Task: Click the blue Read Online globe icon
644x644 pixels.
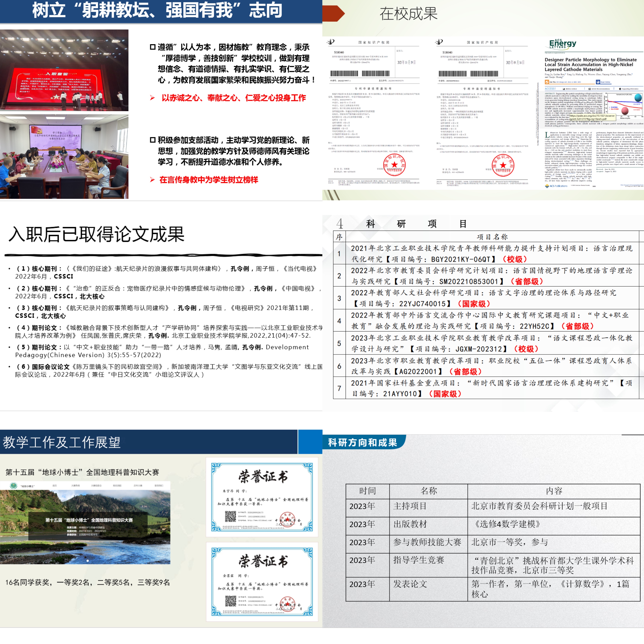Action: (598, 82)
